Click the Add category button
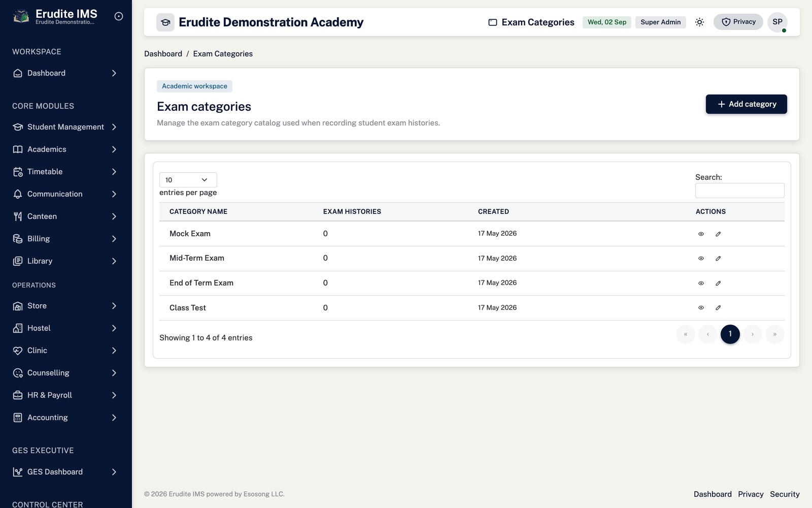The width and height of the screenshot is (812, 508). click(746, 104)
